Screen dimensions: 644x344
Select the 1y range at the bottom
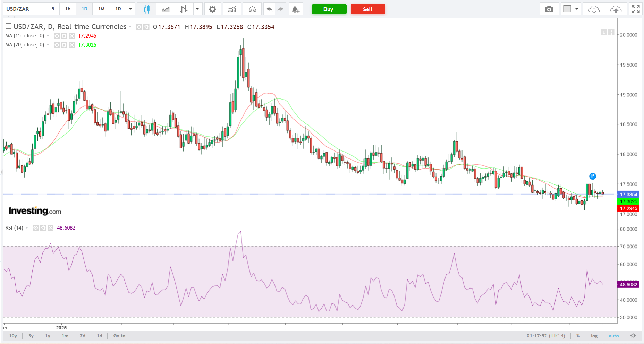[x=48, y=336]
